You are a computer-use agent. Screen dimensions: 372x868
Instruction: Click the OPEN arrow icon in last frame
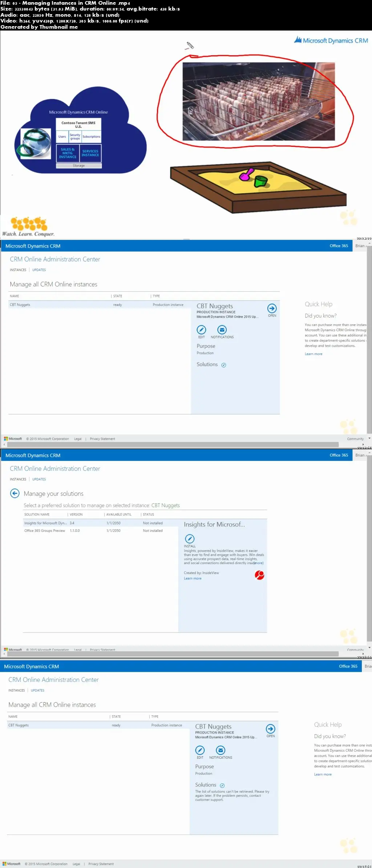point(270,729)
